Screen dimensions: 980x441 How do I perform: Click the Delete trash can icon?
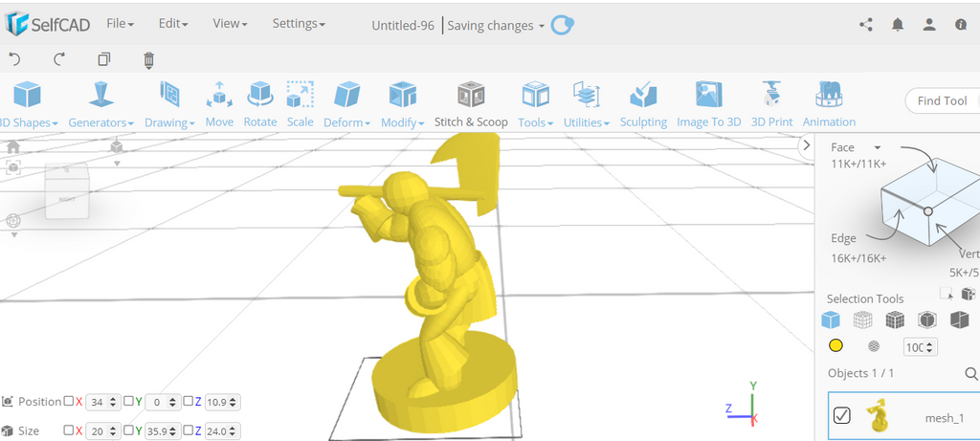(148, 60)
